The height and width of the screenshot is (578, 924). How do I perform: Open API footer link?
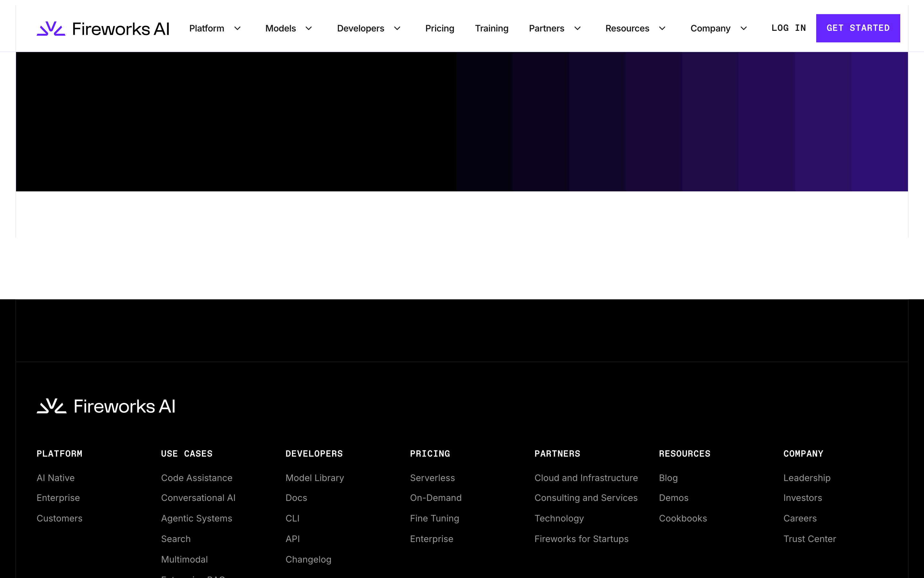[293, 539]
